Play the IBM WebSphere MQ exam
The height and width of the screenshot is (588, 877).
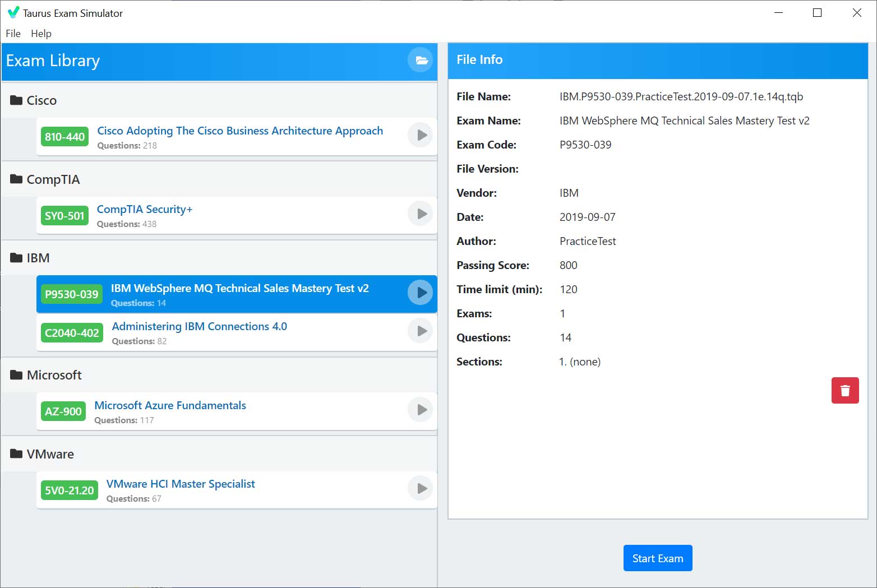click(421, 293)
